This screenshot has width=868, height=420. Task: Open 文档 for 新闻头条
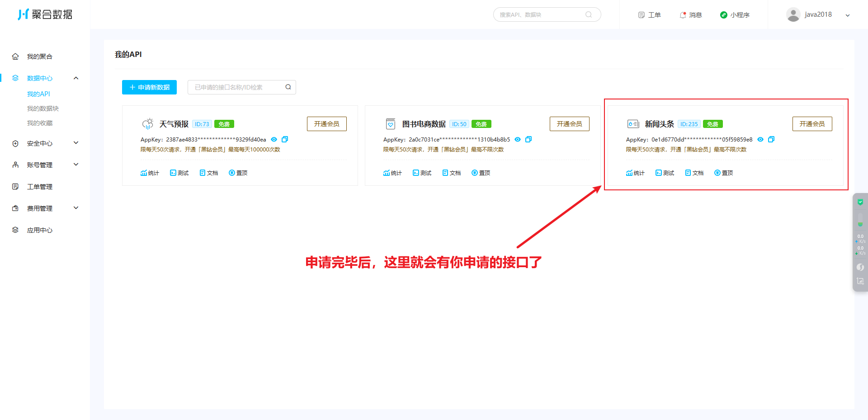tap(694, 173)
